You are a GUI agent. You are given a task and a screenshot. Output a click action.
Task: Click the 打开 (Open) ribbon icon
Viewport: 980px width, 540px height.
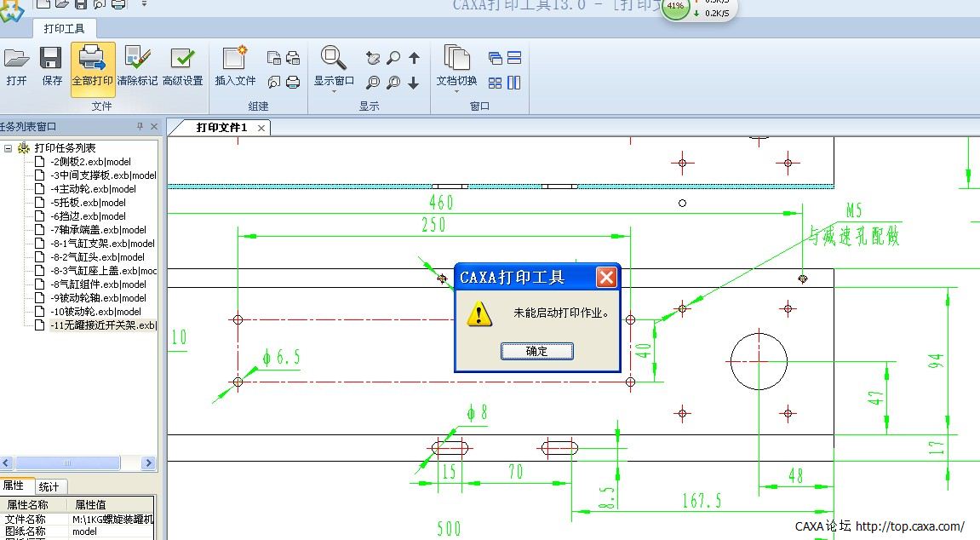click(16, 66)
